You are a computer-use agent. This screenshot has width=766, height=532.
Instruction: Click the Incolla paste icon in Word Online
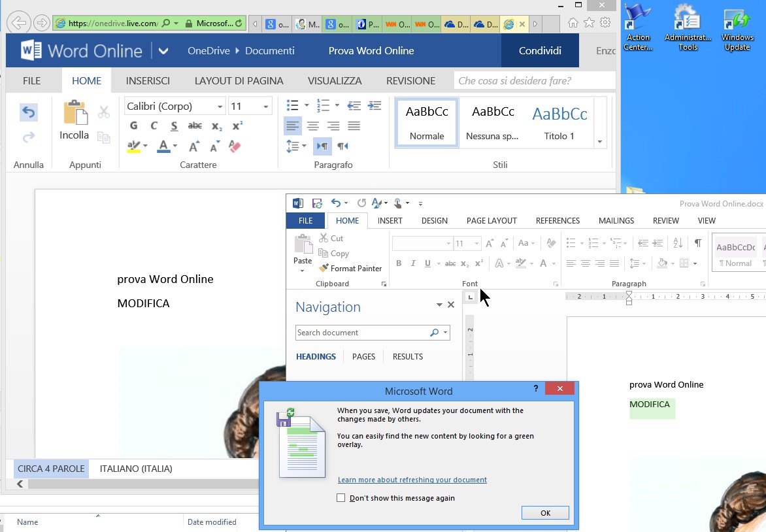pos(75,114)
